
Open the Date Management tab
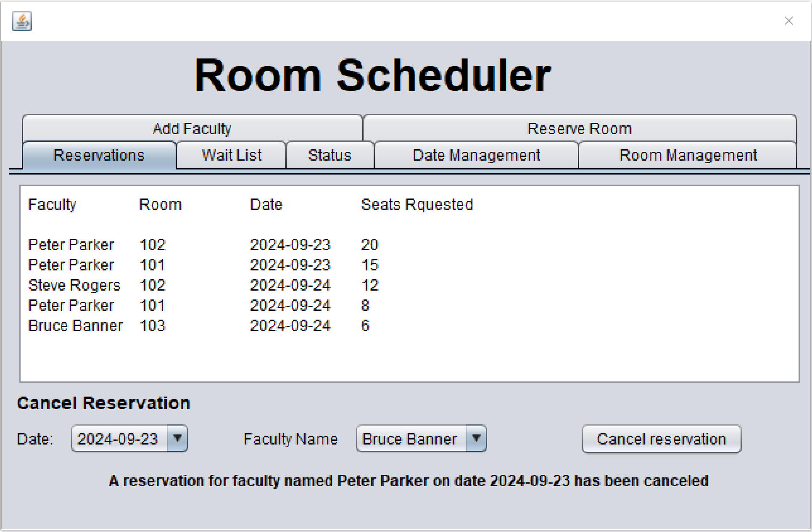pyautogui.click(x=476, y=156)
